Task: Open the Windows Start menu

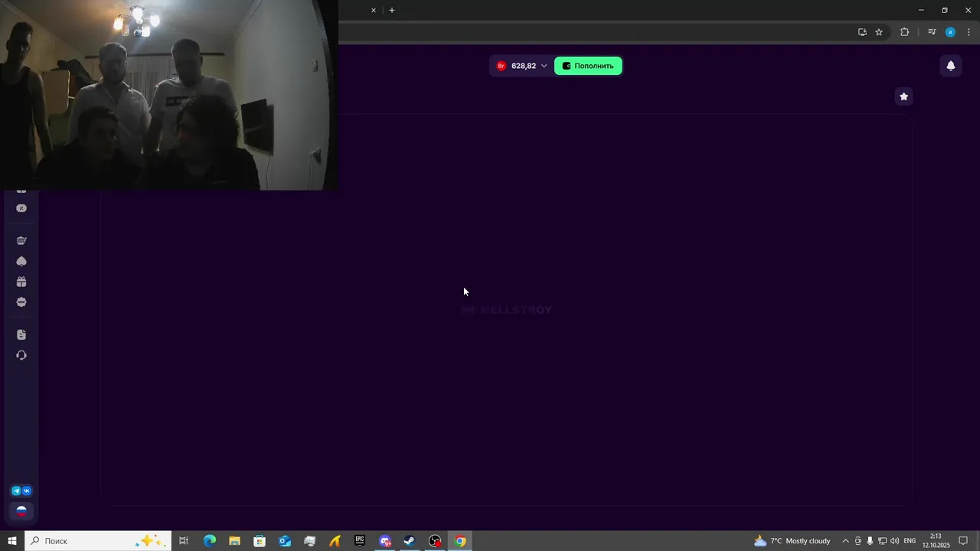Action: pos(12,541)
